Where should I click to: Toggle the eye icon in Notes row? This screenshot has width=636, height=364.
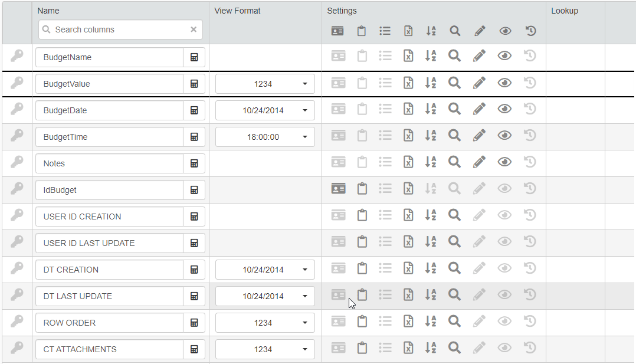[504, 162]
